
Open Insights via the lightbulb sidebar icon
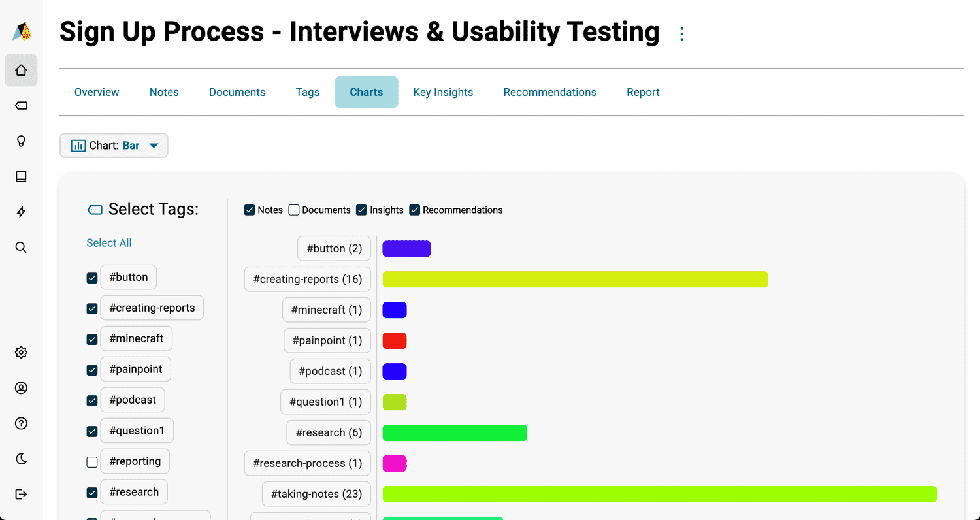tap(21, 140)
